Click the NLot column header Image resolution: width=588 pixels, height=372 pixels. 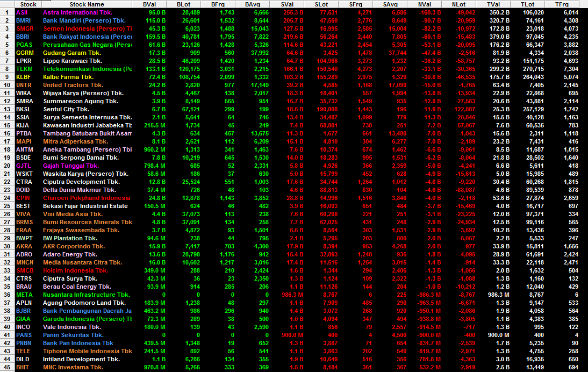(459, 4)
